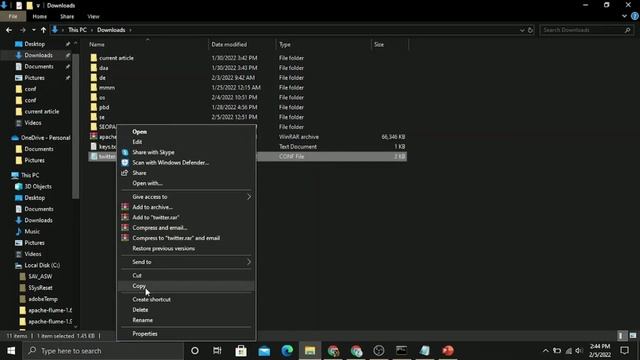Open Documents in Quick access
The height and width of the screenshot is (360, 640).
(x=38, y=67)
